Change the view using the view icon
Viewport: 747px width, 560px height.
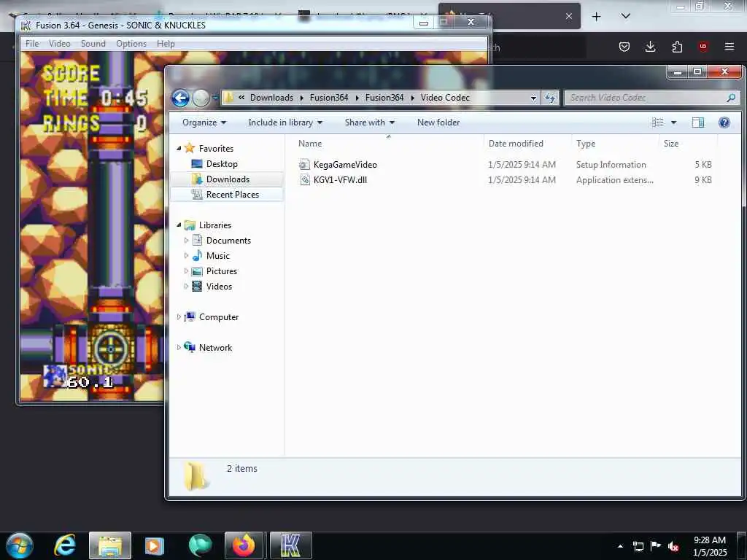tap(658, 122)
